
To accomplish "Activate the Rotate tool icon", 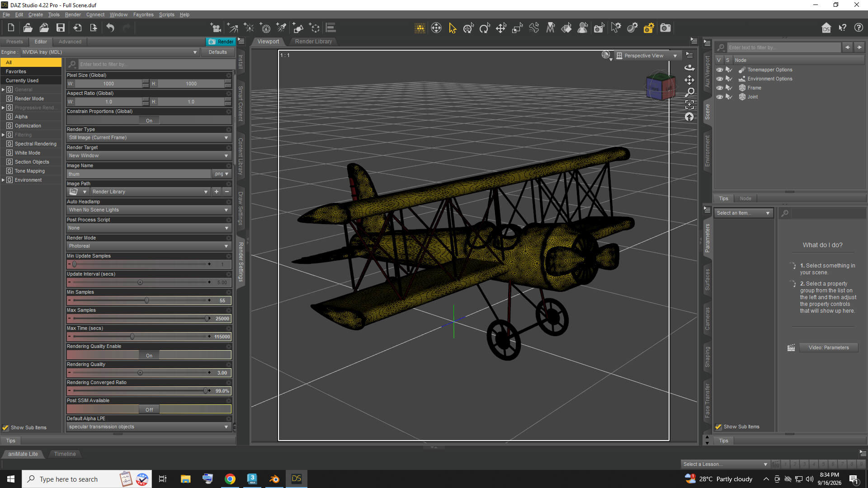I will click(485, 28).
